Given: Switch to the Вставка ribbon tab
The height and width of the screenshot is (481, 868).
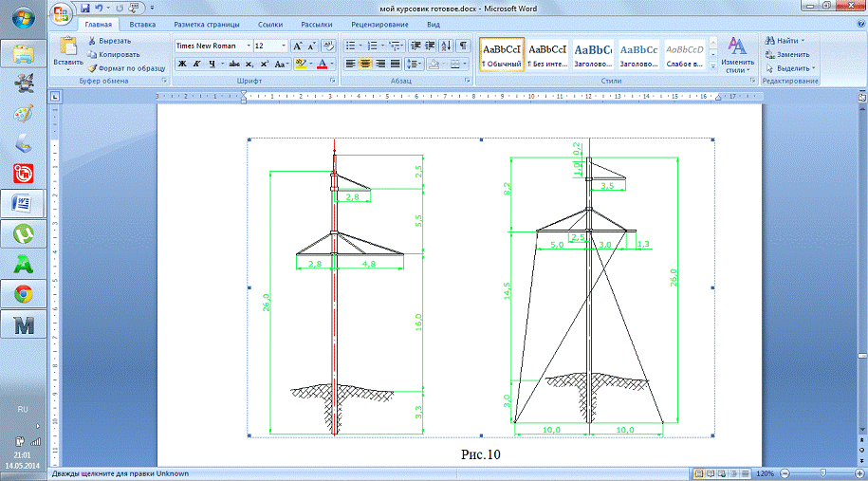Looking at the screenshot, I should click(143, 24).
